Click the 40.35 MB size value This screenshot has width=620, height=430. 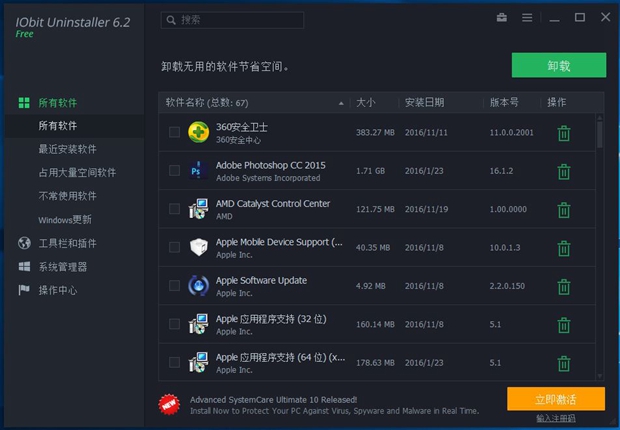pyautogui.click(x=373, y=248)
